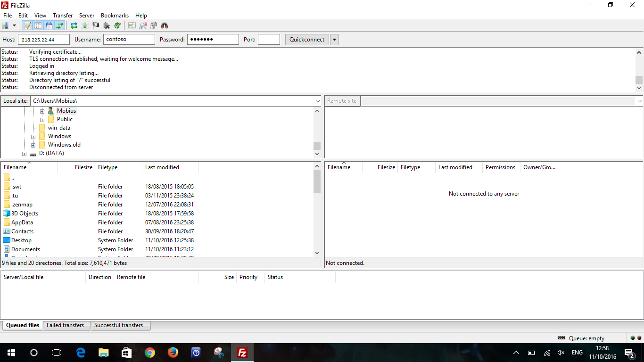Open the local site path dropdown
The width and height of the screenshot is (644, 362).
(317, 100)
